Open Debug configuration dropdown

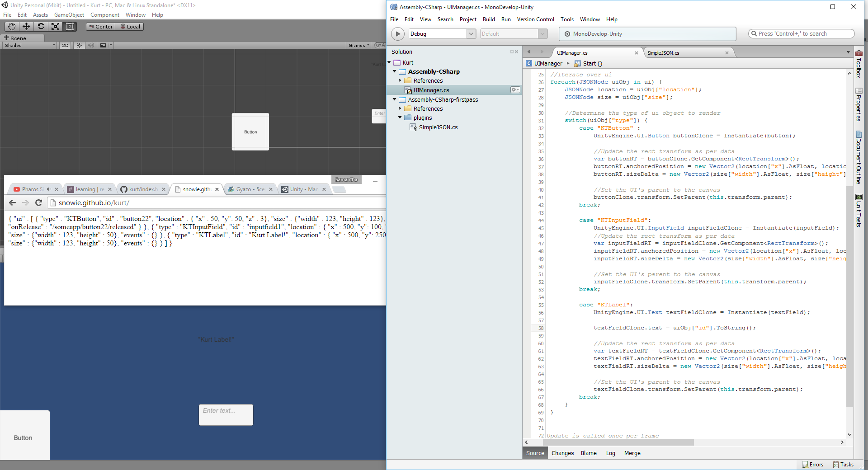(442, 34)
